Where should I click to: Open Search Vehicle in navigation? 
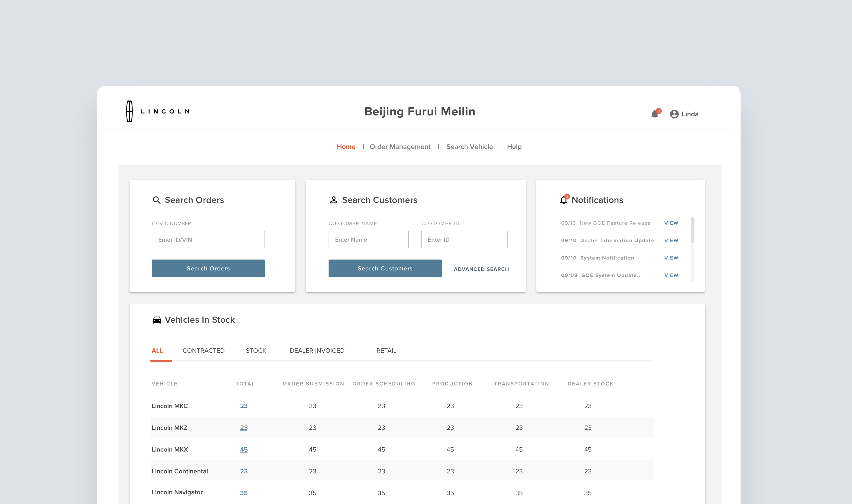tap(469, 147)
